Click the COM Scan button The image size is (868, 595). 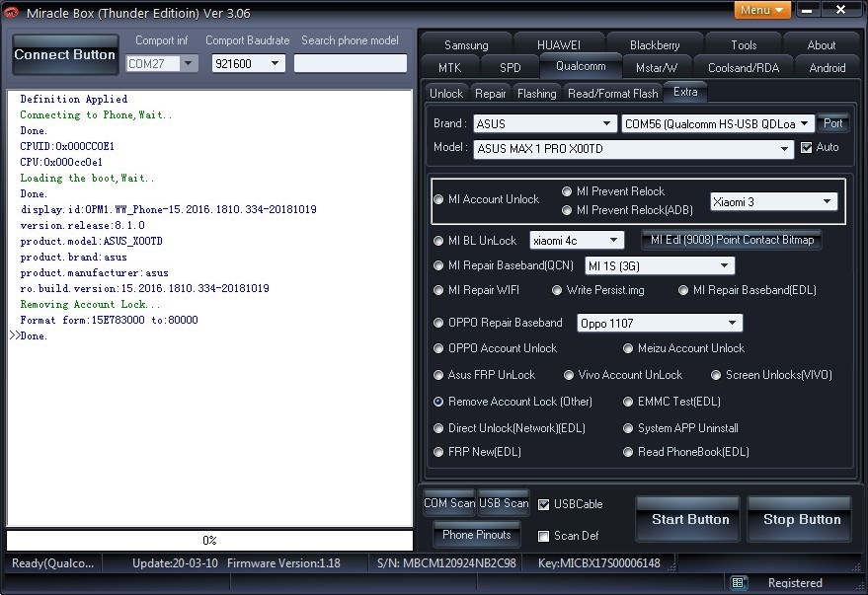pos(449,503)
